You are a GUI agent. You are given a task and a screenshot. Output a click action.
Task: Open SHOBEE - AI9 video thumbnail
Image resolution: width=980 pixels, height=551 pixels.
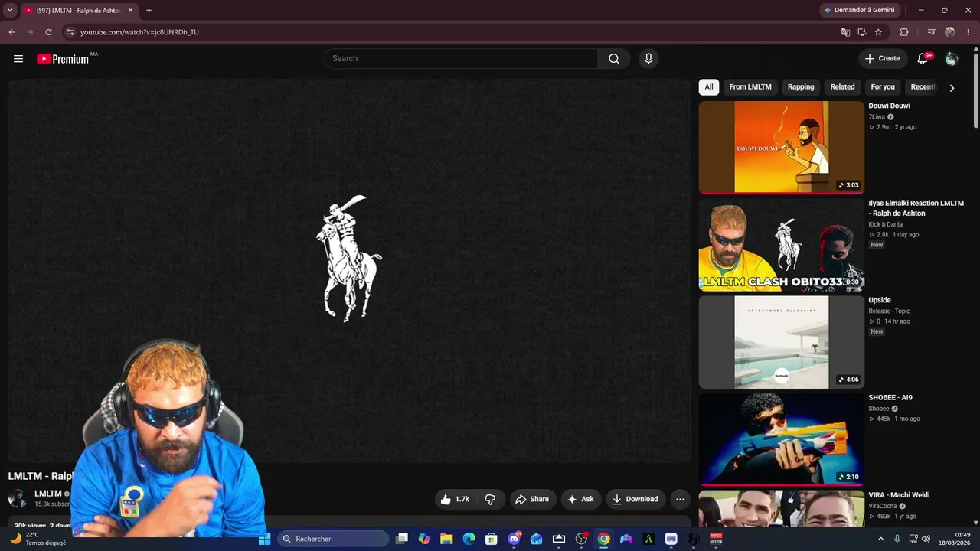point(781,439)
